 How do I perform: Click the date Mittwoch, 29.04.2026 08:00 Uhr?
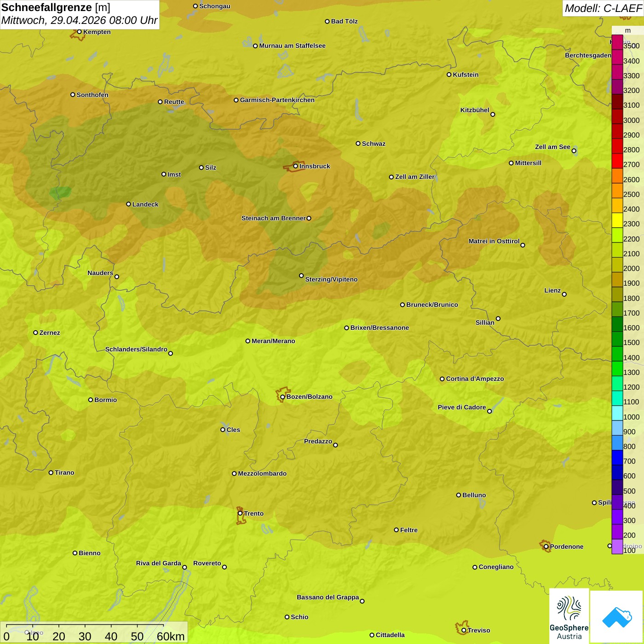(79, 21)
